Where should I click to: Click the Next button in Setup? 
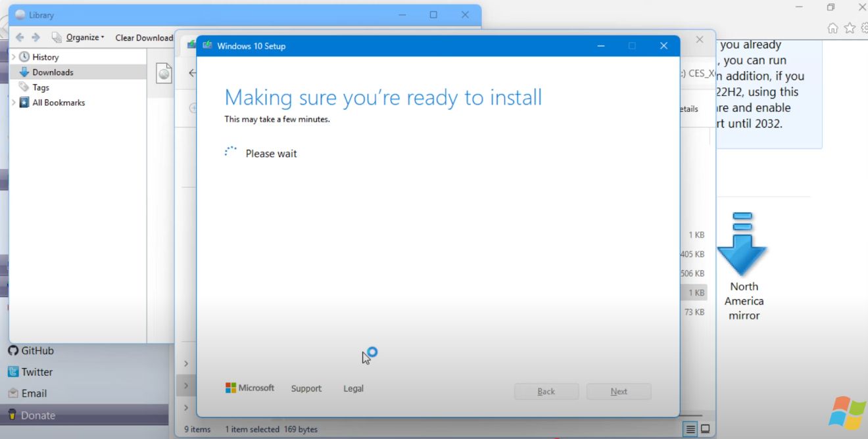coord(618,392)
